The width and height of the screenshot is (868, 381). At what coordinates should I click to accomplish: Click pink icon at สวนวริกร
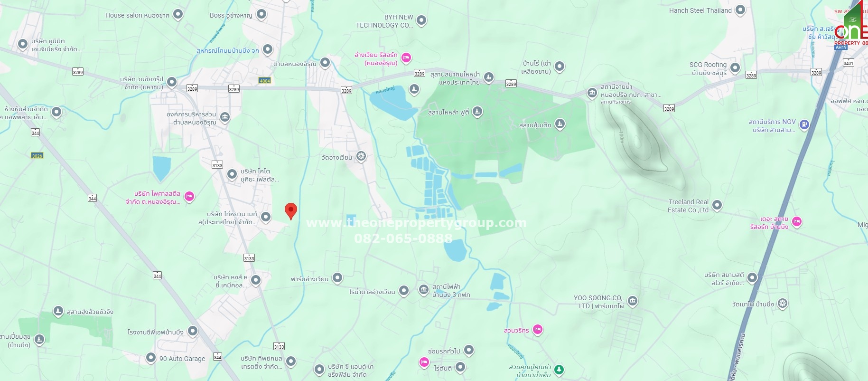pyautogui.click(x=538, y=330)
